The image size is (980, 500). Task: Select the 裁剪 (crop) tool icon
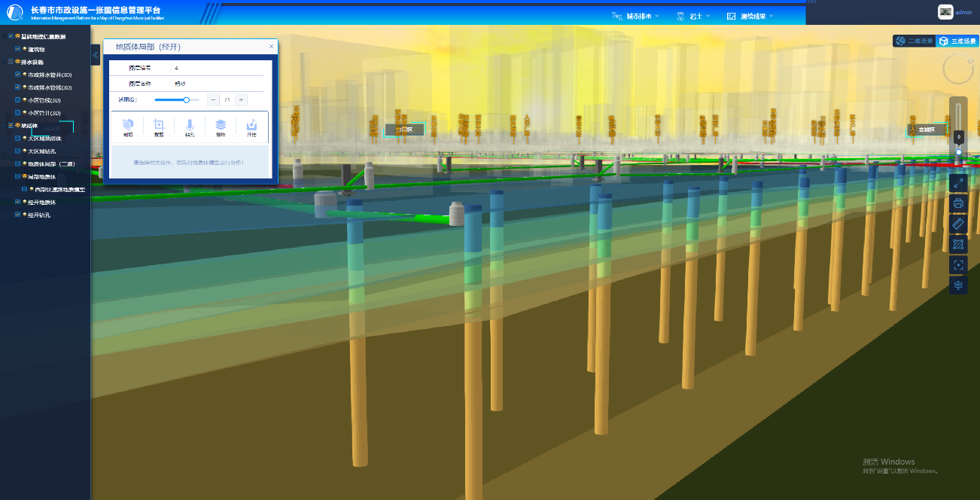click(x=159, y=125)
